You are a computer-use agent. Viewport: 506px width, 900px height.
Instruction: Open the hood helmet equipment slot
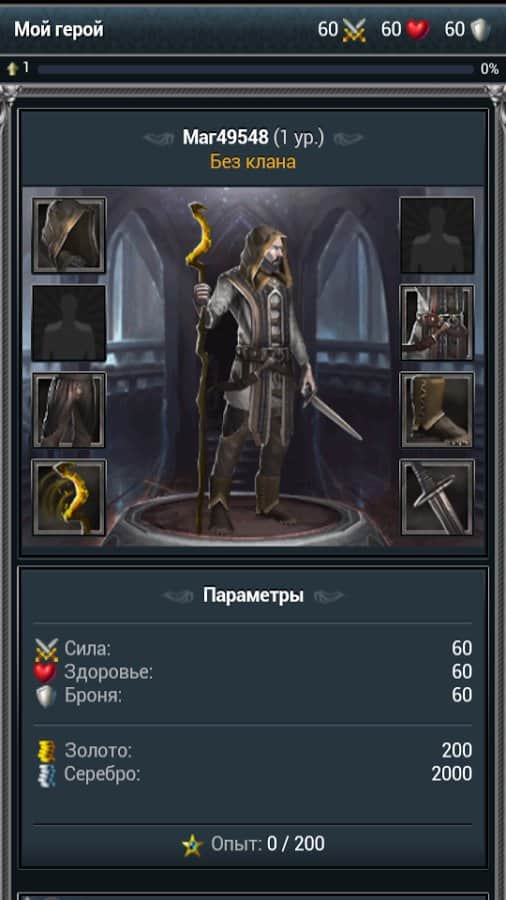pyautogui.click(x=69, y=235)
